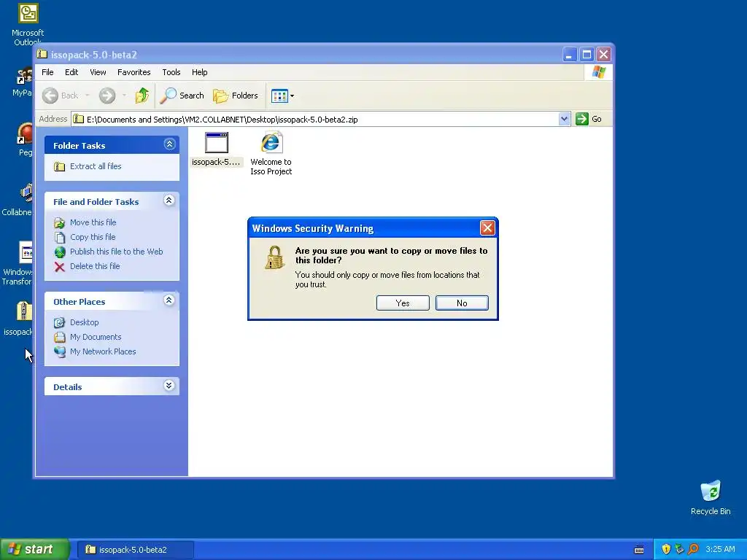
Task: Collapse File and Folder Tasks panel
Action: tap(169, 201)
